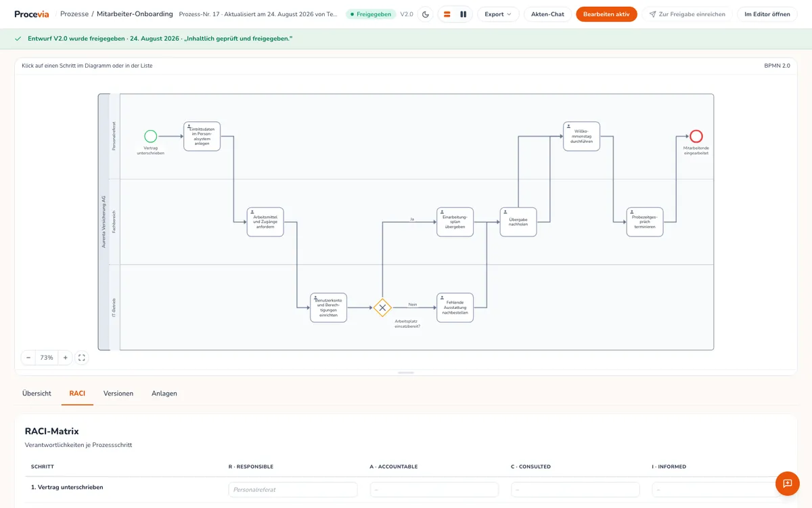Click Accountable field for Vertrag unterschrieben
This screenshot has width=812, height=508.
tap(434, 490)
